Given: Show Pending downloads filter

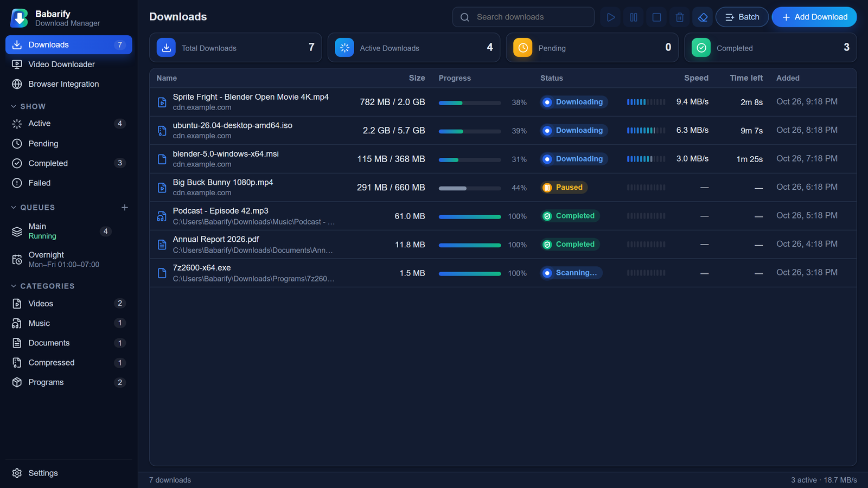Looking at the screenshot, I should coord(69,144).
